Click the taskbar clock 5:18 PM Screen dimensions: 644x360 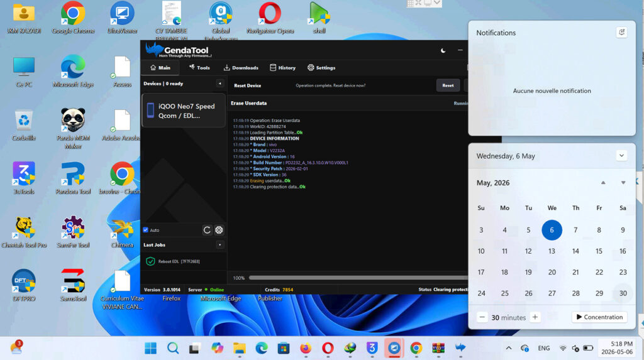pos(616,348)
